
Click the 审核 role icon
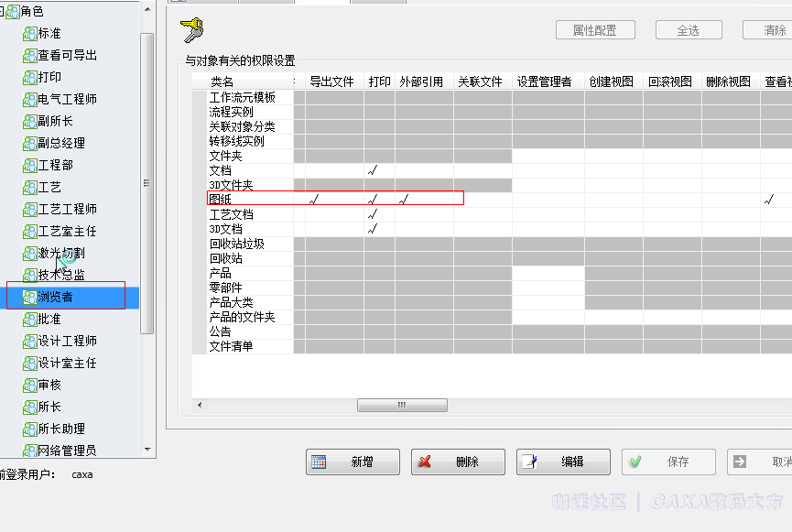point(30,385)
